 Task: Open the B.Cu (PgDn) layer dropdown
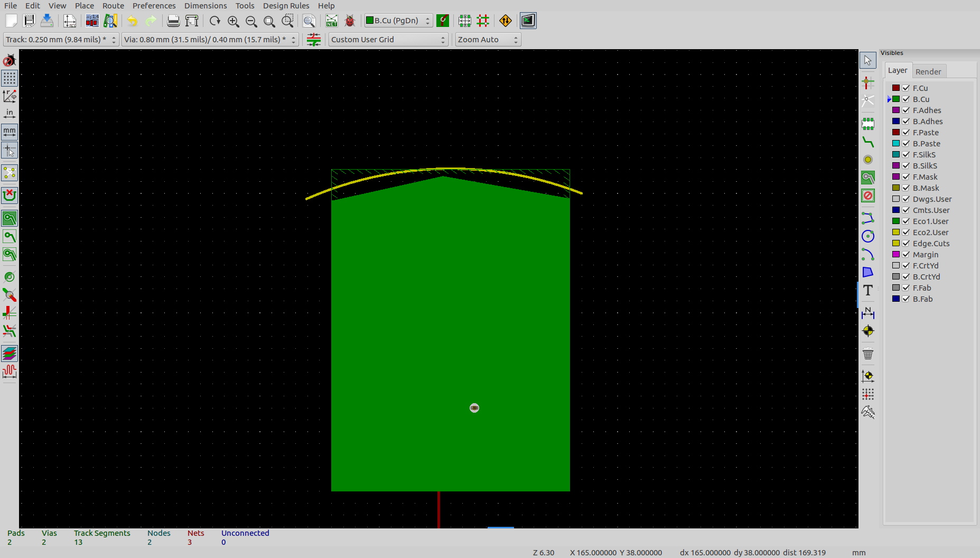tap(398, 21)
